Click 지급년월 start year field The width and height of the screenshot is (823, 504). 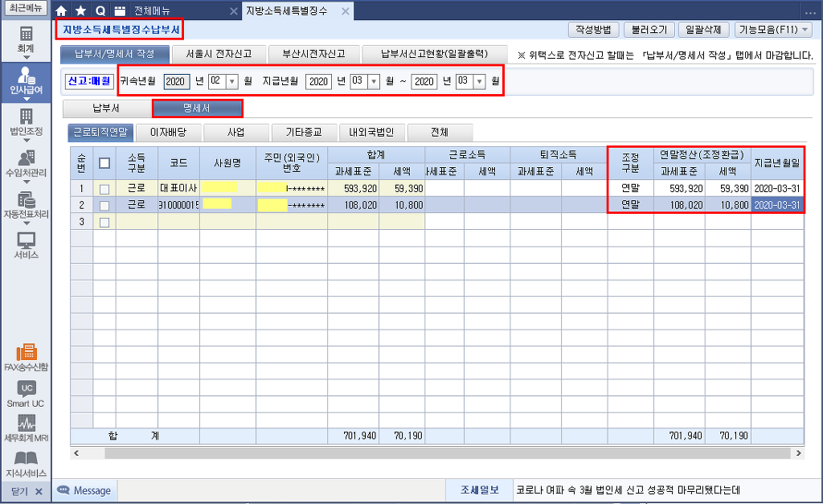(x=318, y=82)
